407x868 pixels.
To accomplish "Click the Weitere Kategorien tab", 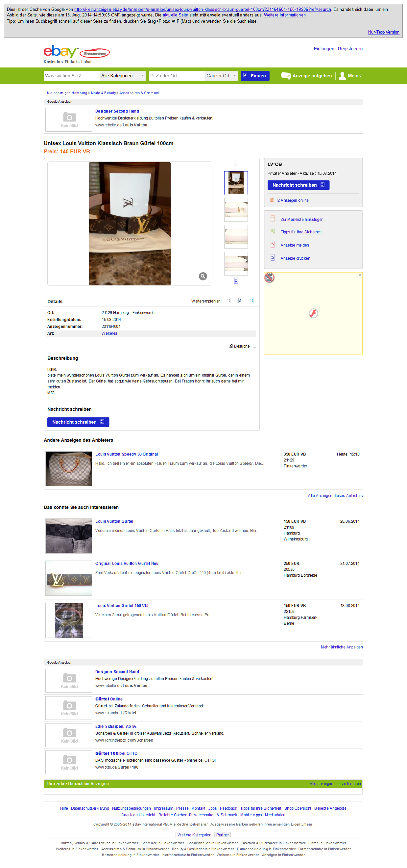I will [x=194, y=835].
